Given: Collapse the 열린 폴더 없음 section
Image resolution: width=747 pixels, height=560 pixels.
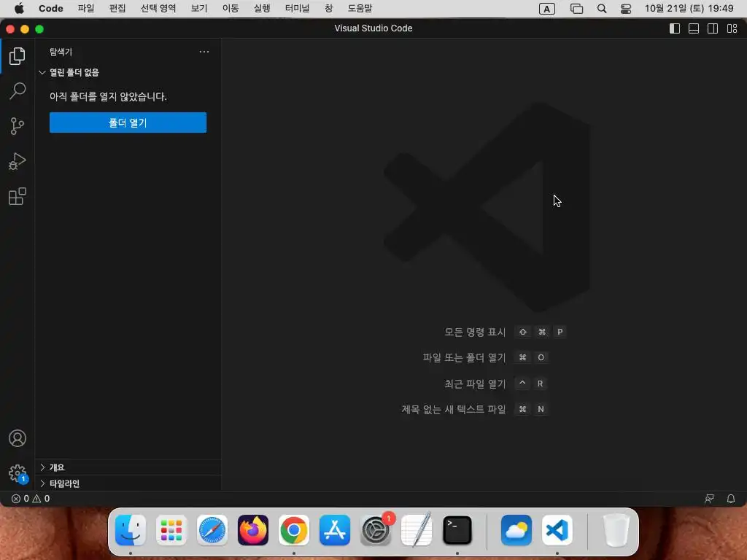Looking at the screenshot, I should (x=128, y=72).
